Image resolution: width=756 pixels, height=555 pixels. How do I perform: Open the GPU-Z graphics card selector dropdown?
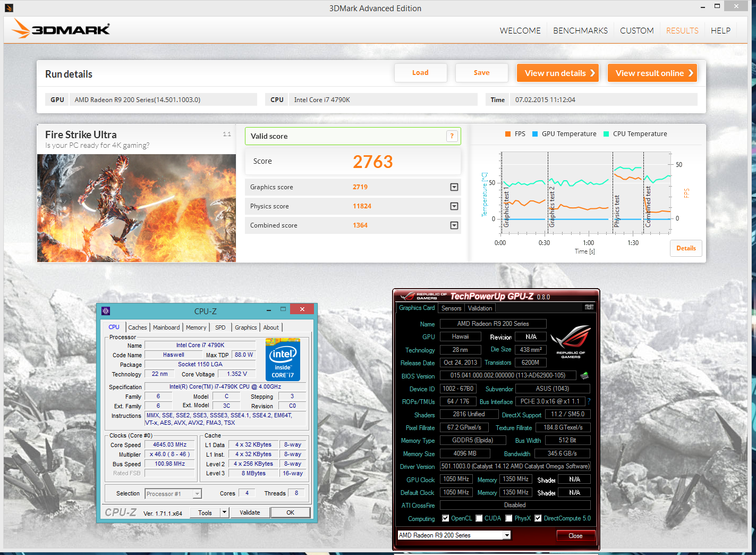(507, 535)
